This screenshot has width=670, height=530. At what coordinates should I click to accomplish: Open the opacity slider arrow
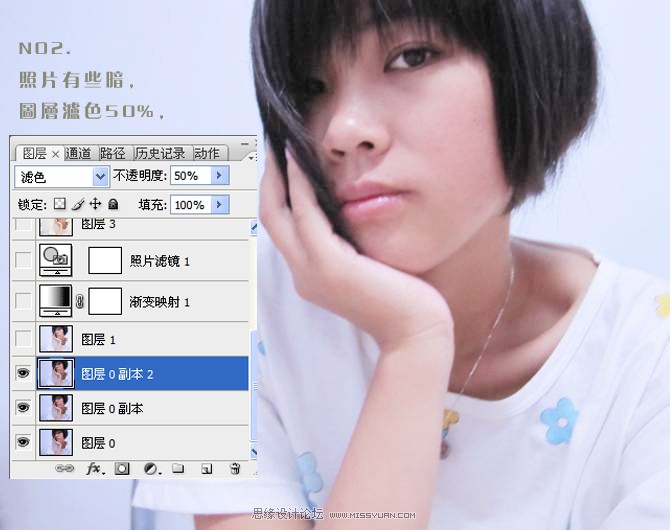click(220, 175)
